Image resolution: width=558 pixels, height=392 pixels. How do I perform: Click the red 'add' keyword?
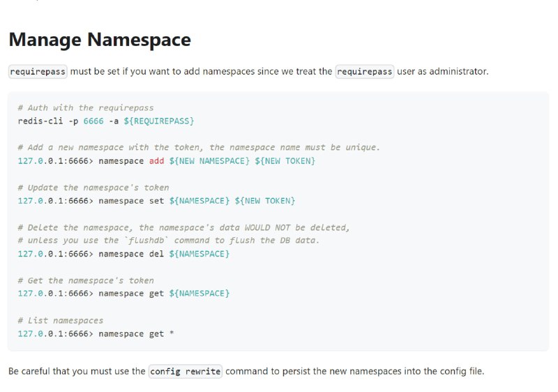point(156,161)
